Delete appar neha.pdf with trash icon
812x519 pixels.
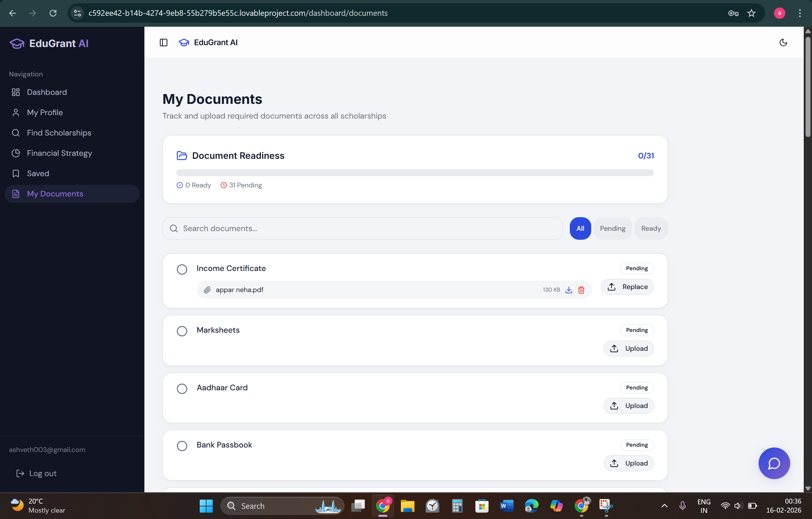point(581,290)
